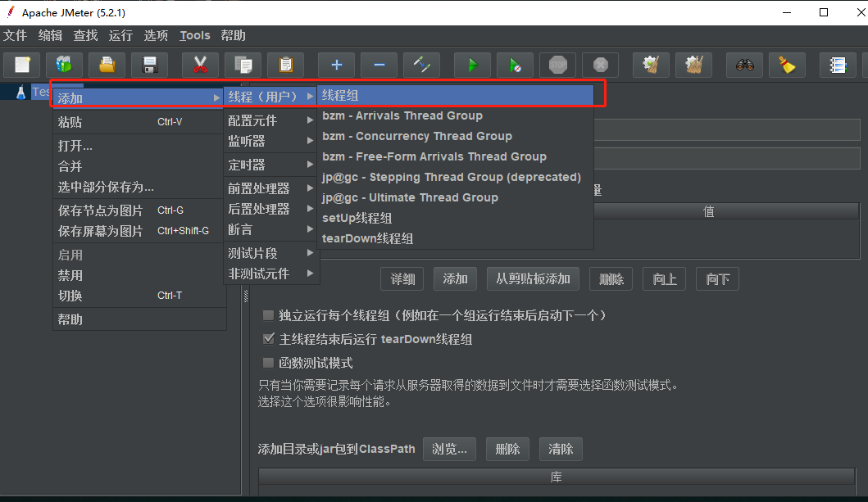Click the 向下 button
This screenshot has height=502, width=868.
pyautogui.click(x=717, y=278)
